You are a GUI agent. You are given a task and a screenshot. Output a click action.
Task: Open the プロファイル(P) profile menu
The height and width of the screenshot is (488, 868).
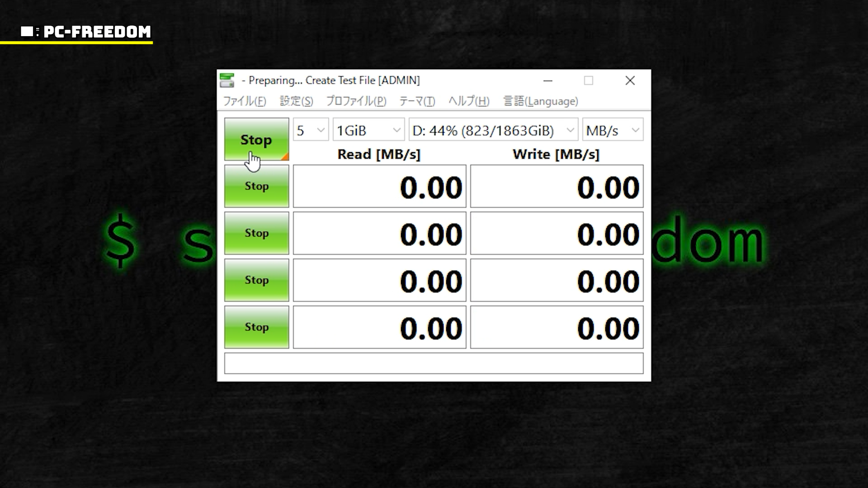[356, 101]
